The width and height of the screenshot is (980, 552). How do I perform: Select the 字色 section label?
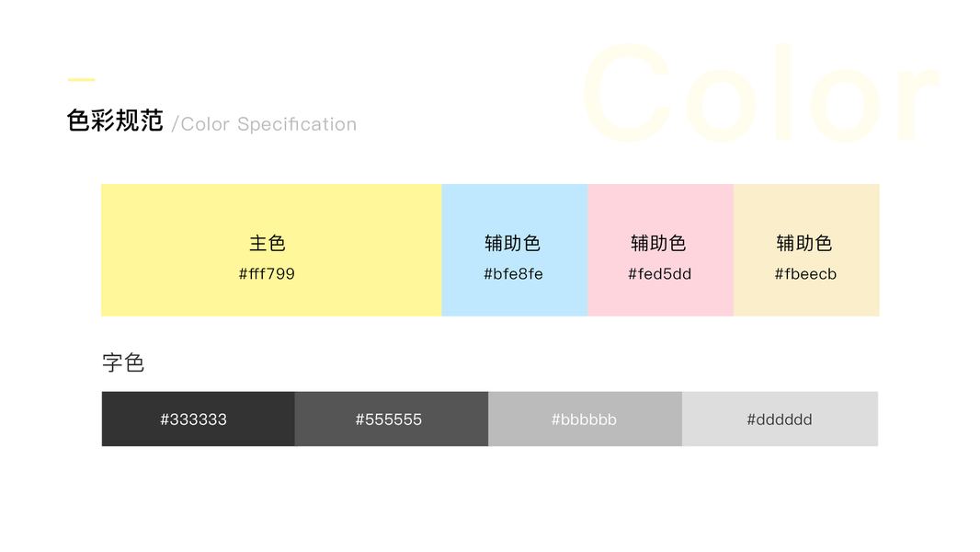click(123, 362)
